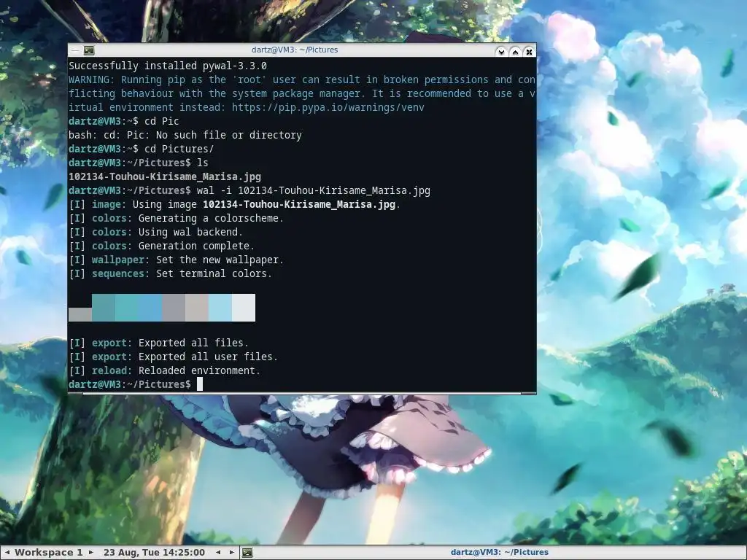Click the medium gray swatch in the palette
The height and width of the screenshot is (560, 747).
(x=174, y=308)
